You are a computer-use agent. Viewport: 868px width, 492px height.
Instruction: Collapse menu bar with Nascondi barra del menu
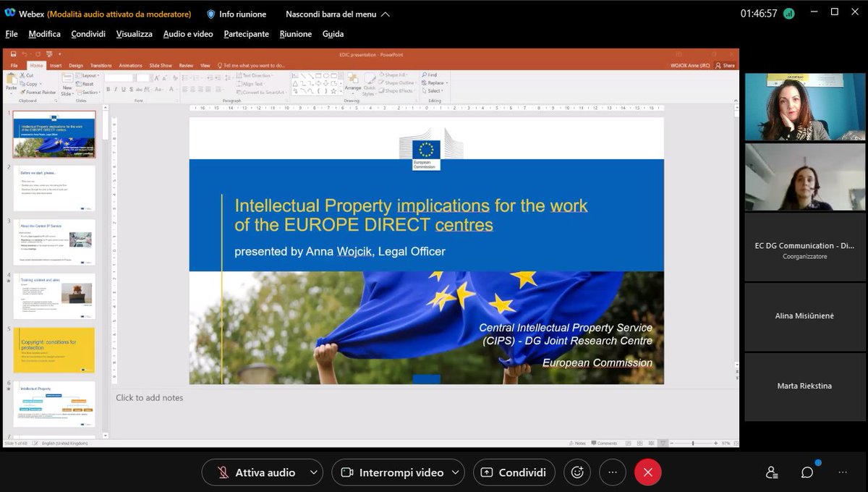click(x=337, y=14)
